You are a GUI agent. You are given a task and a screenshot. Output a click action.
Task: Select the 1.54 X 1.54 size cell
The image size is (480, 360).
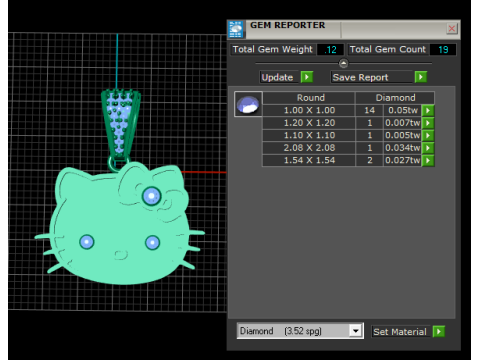309,160
